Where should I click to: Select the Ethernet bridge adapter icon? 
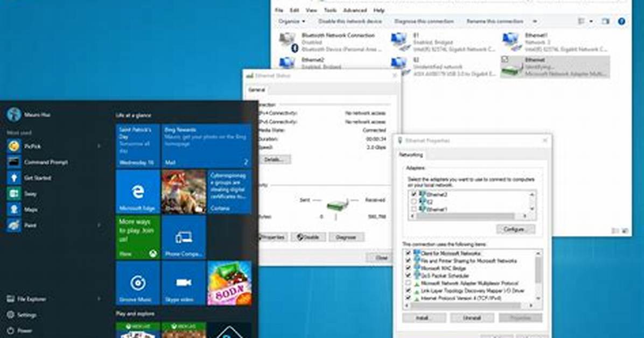click(x=511, y=68)
